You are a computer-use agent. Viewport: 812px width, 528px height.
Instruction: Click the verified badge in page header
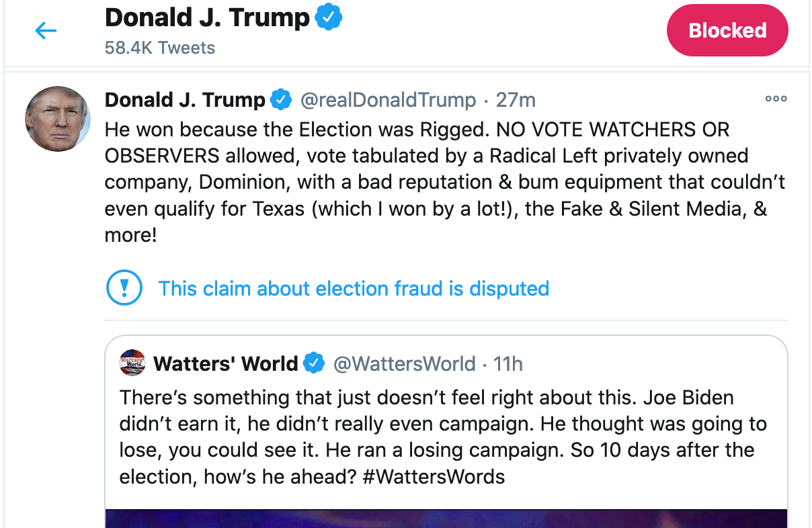coord(329,18)
